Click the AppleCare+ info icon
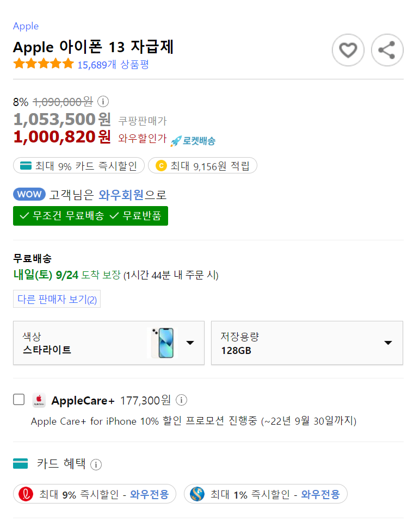 click(x=181, y=400)
